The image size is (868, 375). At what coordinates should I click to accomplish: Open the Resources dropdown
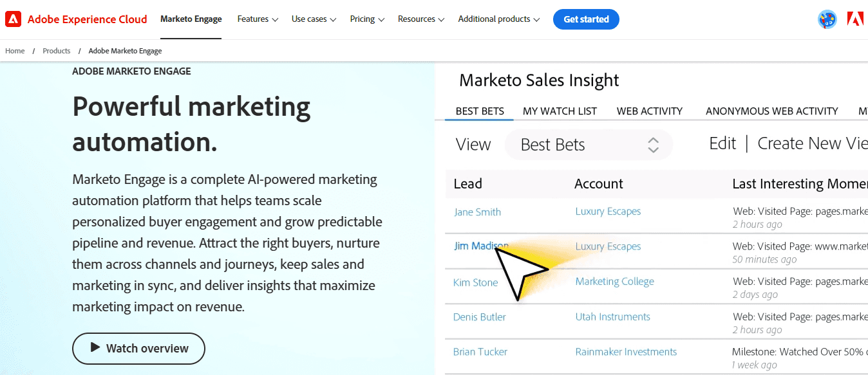tap(420, 19)
